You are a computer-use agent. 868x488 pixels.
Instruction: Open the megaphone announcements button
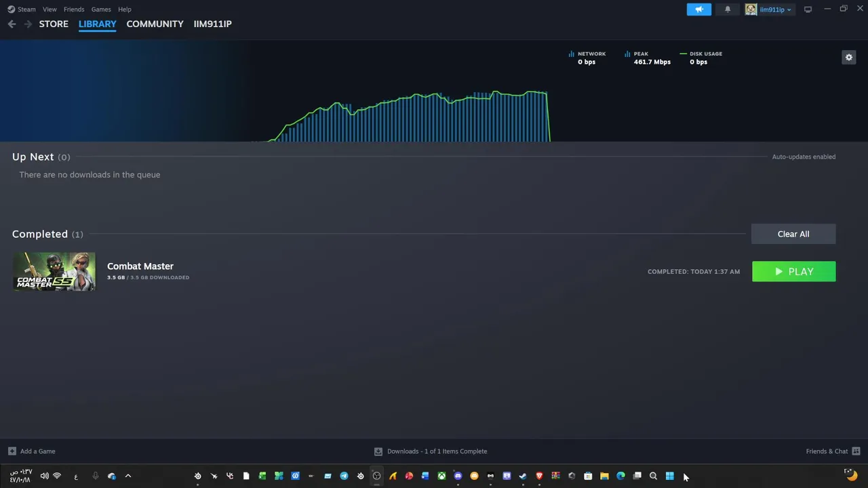[699, 9]
